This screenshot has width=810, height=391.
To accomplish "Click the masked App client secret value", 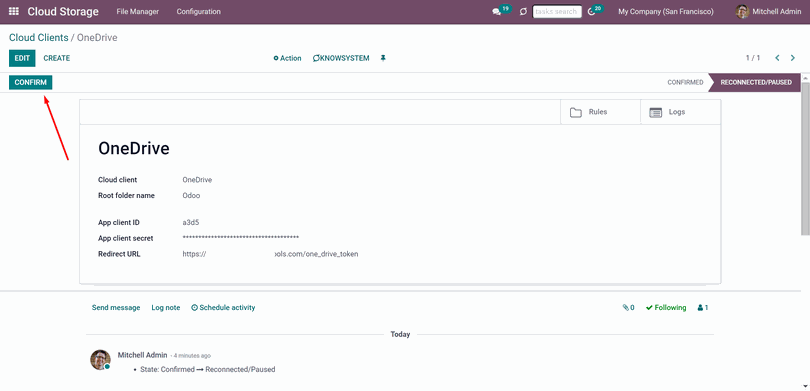I will click(241, 238).
